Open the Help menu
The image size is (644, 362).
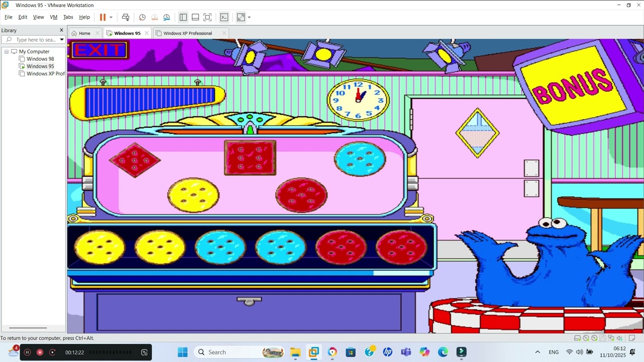[85, 17]
